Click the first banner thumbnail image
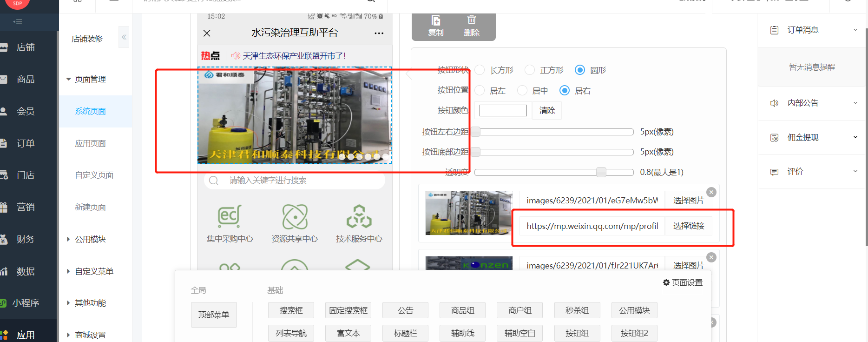 pyautogui.click(x=469, y=213)
